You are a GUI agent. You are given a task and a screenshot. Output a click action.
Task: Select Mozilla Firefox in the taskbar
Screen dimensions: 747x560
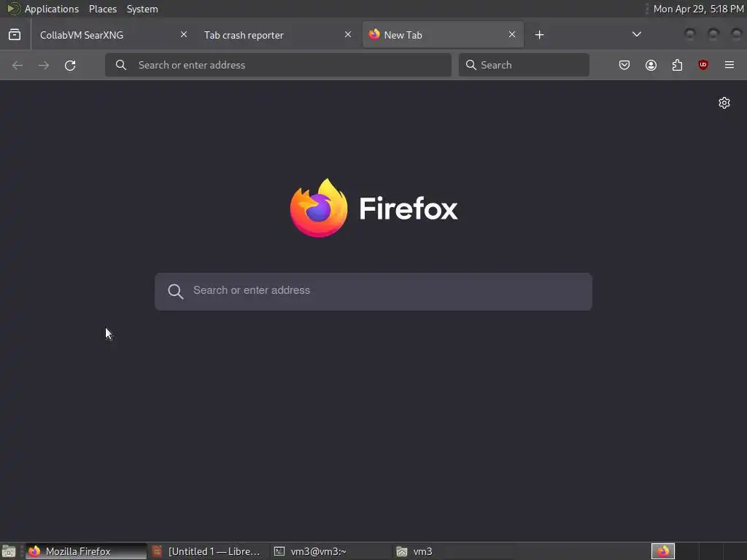click(86, 551)
